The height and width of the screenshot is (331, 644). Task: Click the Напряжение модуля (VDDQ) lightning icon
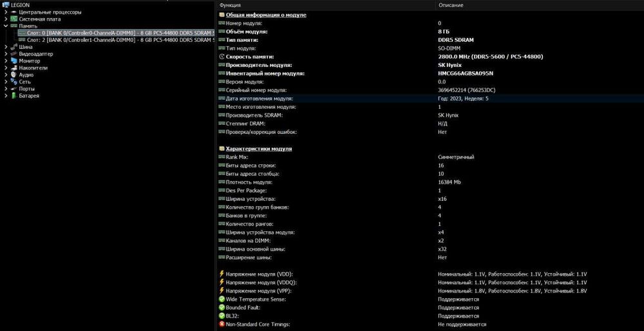tap(222, 283)
